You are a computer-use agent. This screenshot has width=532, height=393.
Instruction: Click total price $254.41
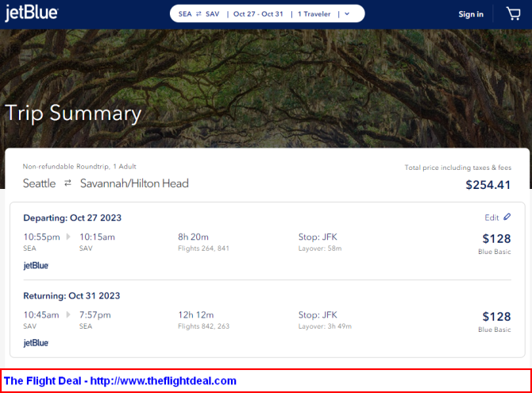tap(488, 185)
